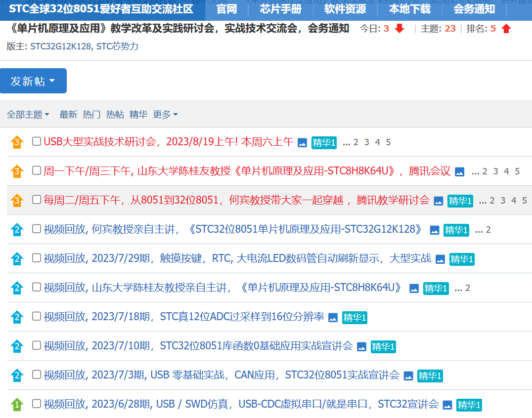Switch to the 精华 thread filter

pos(138,115)
